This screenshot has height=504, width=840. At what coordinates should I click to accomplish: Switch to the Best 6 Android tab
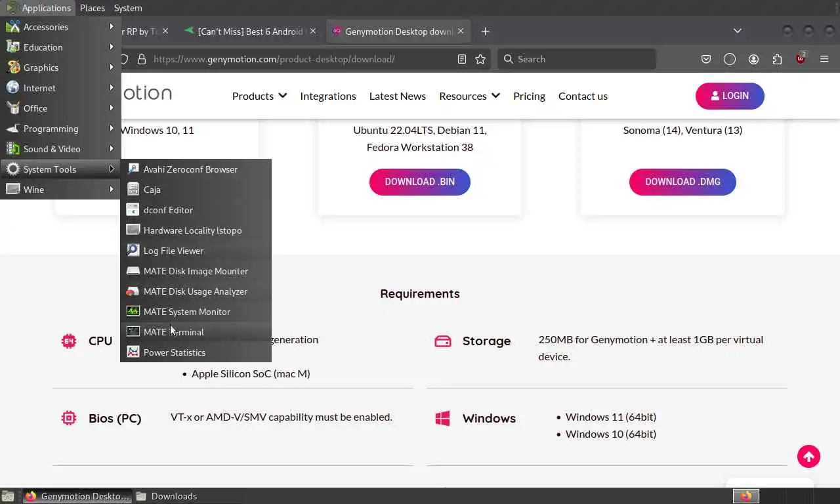click(x=250, y=31)
